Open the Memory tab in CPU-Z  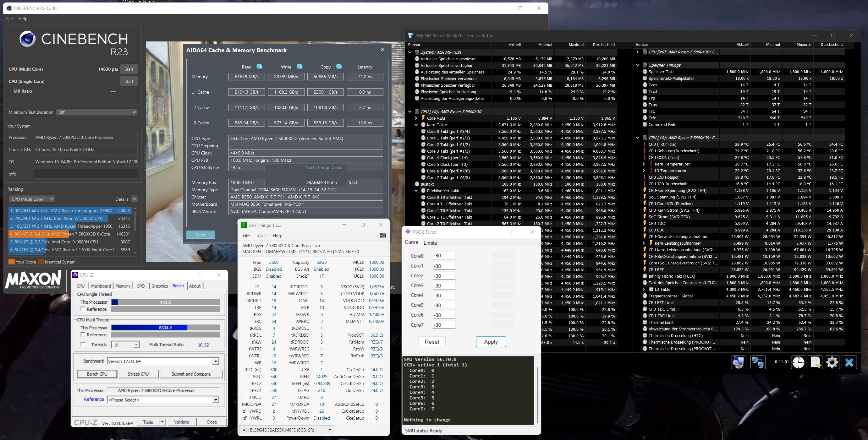pos(123,286)
